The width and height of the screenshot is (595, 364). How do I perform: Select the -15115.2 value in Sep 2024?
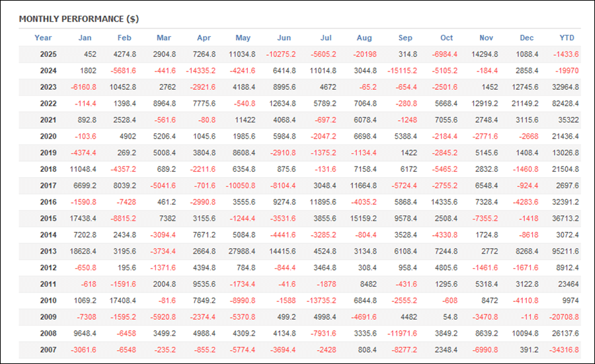coord(402,71)
